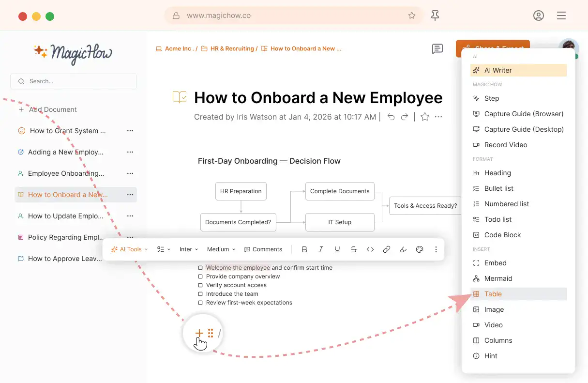Viewport: 588px width, 383px height.
Task: Apply strikethrough to selected text
Action: 354,249
